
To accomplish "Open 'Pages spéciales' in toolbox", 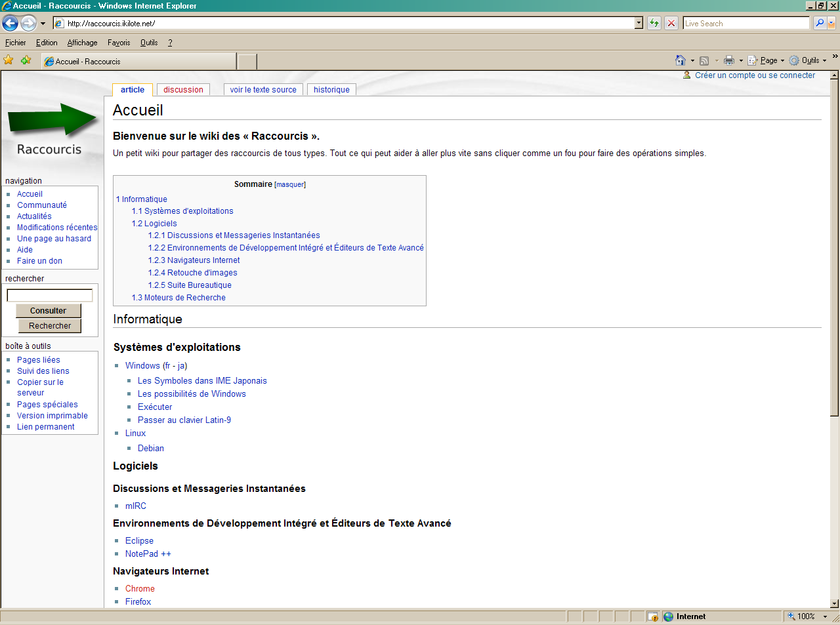I will 47,405.
